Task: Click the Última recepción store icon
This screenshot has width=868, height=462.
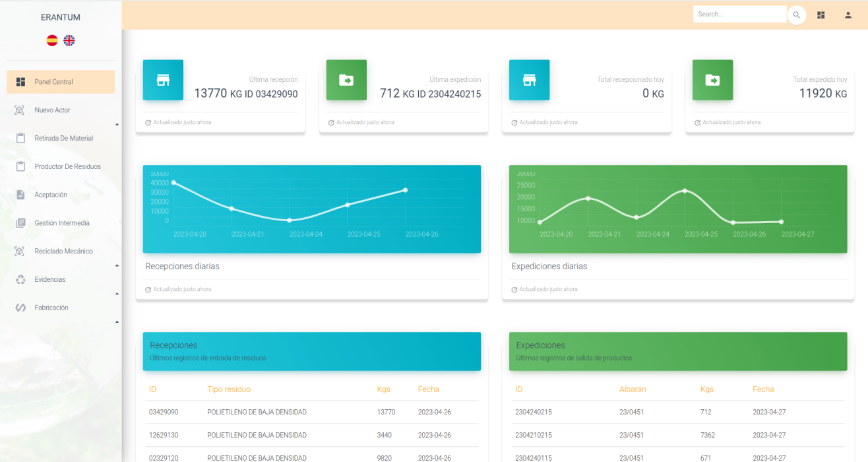Action: point(163,81)
